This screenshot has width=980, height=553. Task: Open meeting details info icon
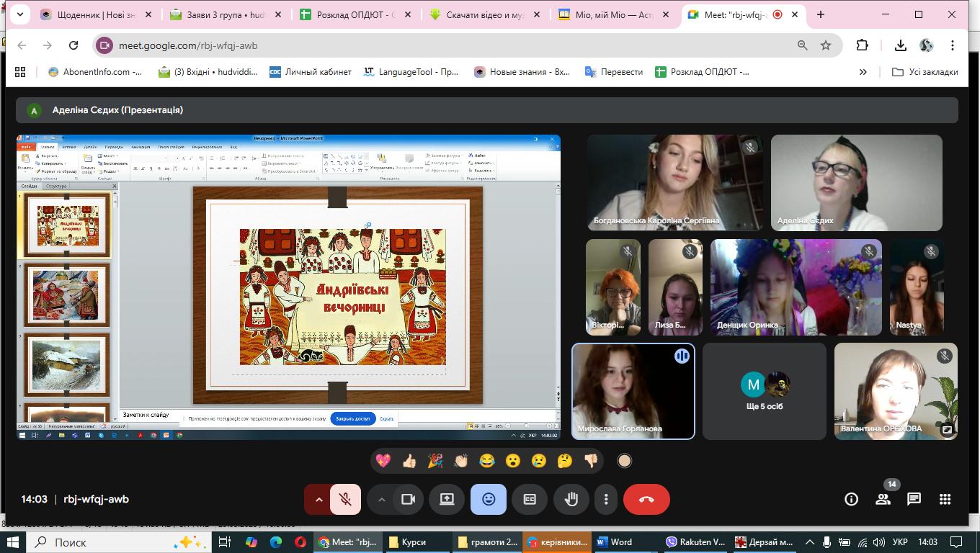(851, 499)
